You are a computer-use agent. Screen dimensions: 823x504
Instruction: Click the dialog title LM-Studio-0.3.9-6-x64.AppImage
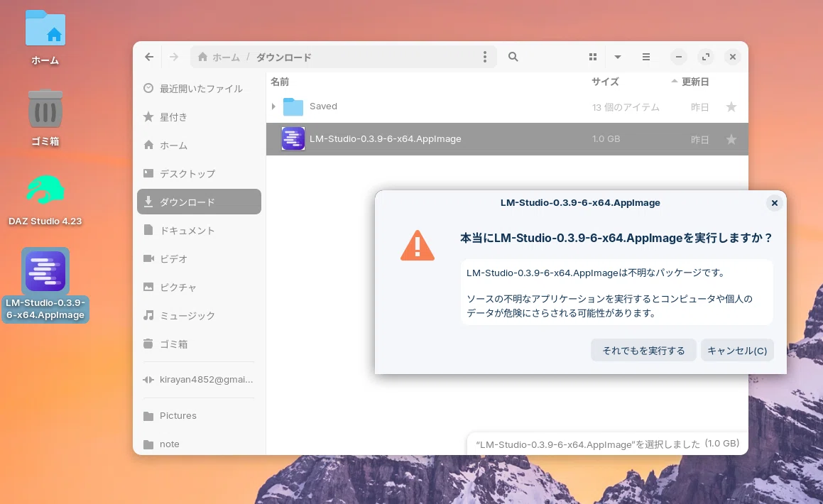click(580, 202)
